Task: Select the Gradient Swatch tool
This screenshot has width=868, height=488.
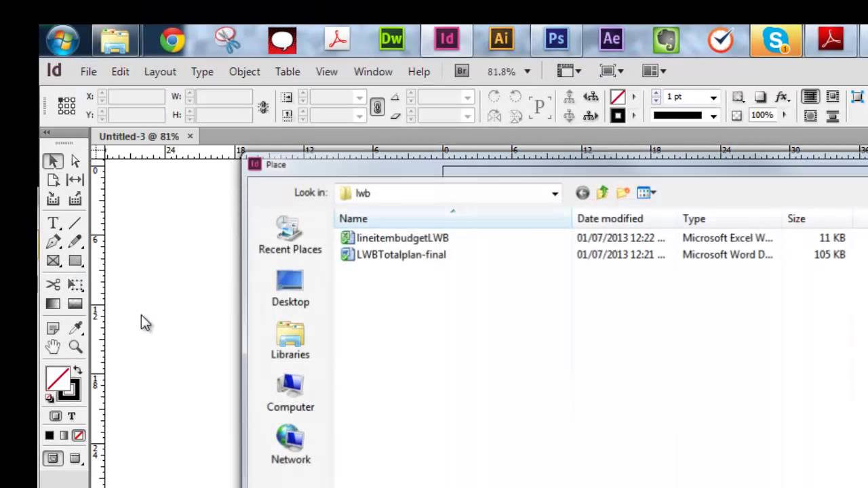Action: (x=53, y=304)
